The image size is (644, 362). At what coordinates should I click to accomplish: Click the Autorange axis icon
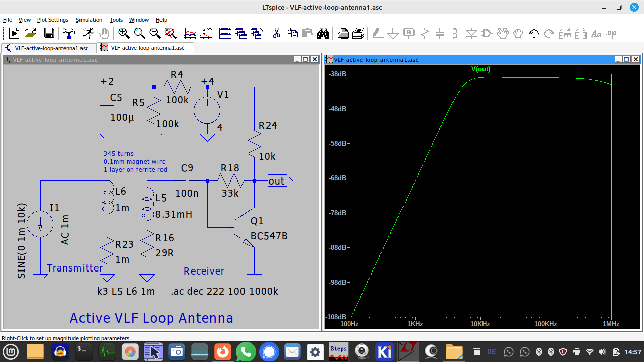click(206, 33)
